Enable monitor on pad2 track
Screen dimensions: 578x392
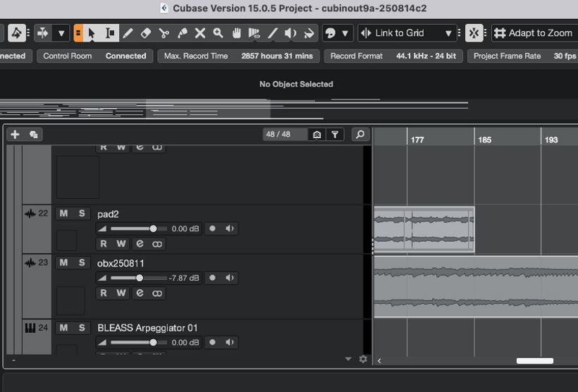(230, 228)
